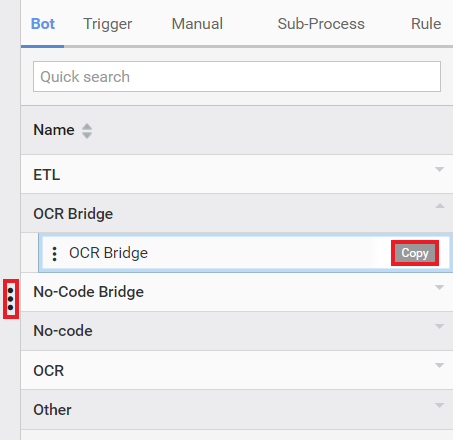Click the Name column header
This screenshot has width=453, height=440.
point(54,130)
